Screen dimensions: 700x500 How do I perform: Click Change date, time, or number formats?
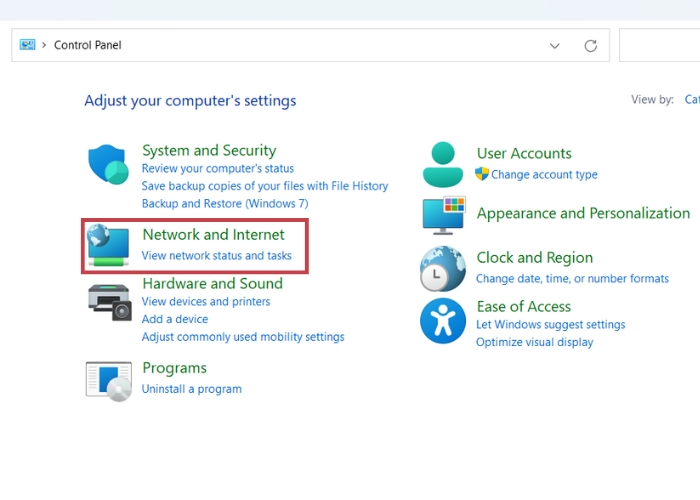coord(572,279)
